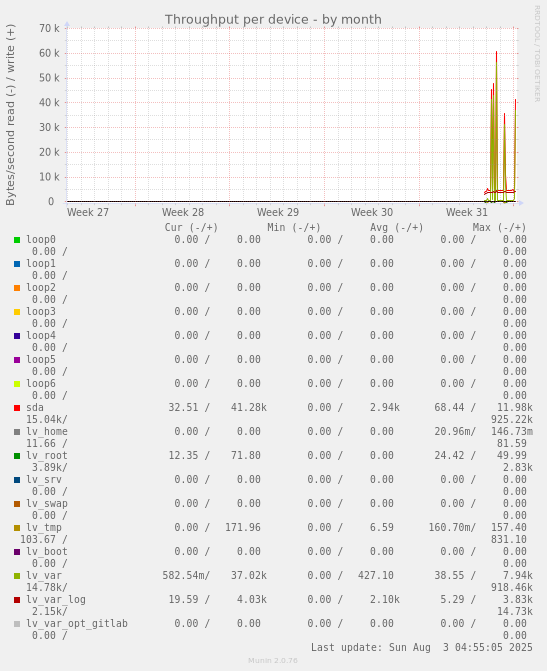547x671 pixels.
Task: Click the 'Min (-/+)' column header
Action: tap(294, 228)
